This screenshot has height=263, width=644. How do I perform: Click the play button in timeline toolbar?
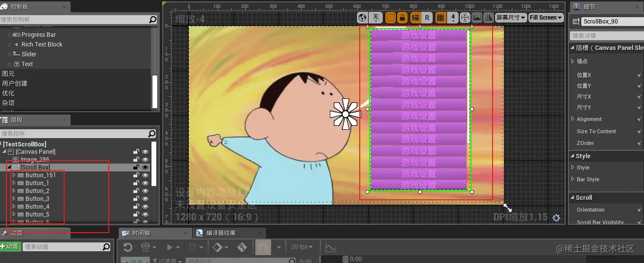pos(170,248)
